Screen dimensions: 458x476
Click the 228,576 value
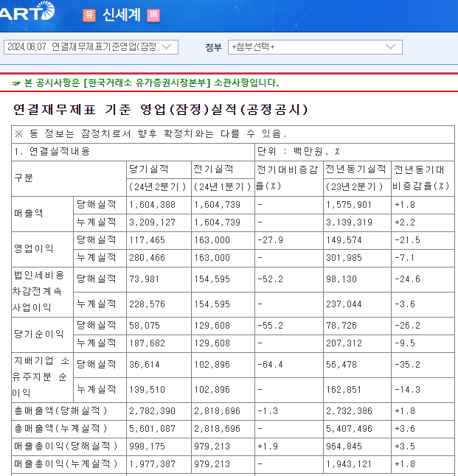click(x=147, y=304)
